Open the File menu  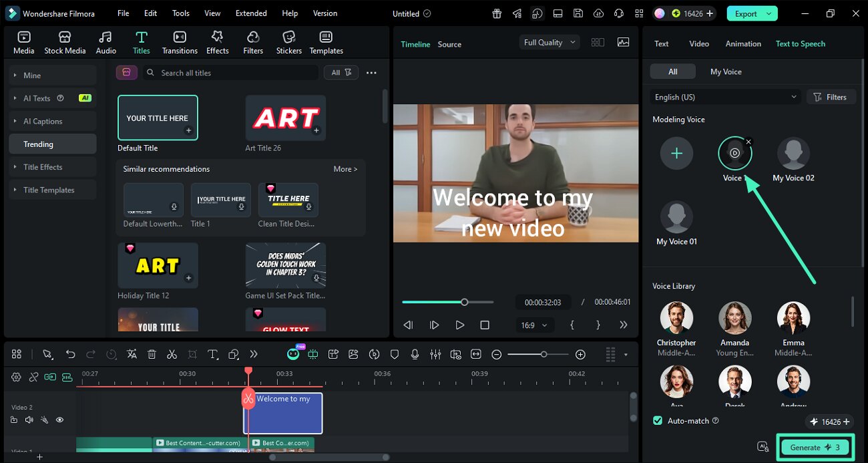coord(124,13)
